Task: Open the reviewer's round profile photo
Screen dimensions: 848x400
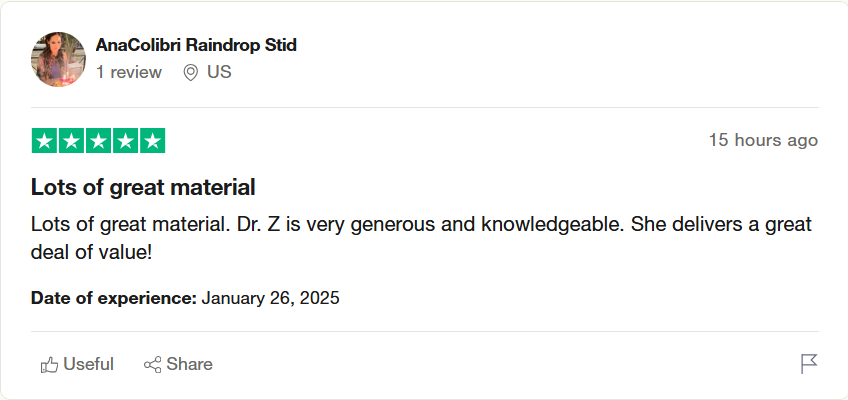Action: (x=58, y=59)
